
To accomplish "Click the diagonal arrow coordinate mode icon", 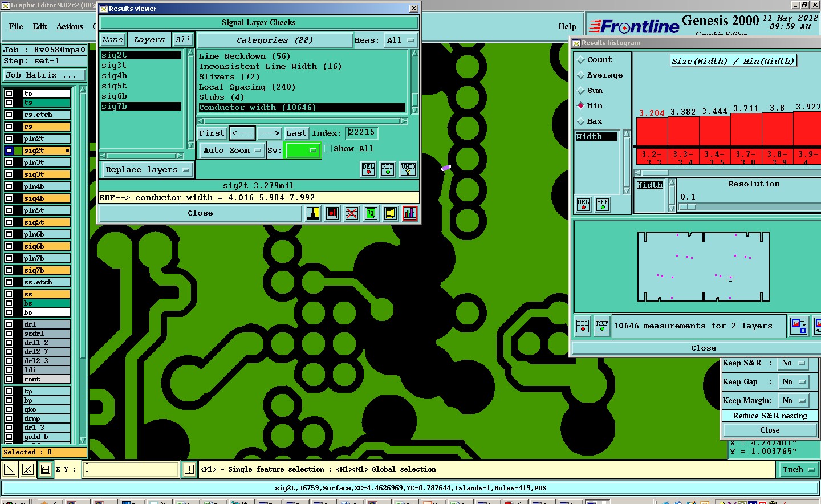I will 10,470.
